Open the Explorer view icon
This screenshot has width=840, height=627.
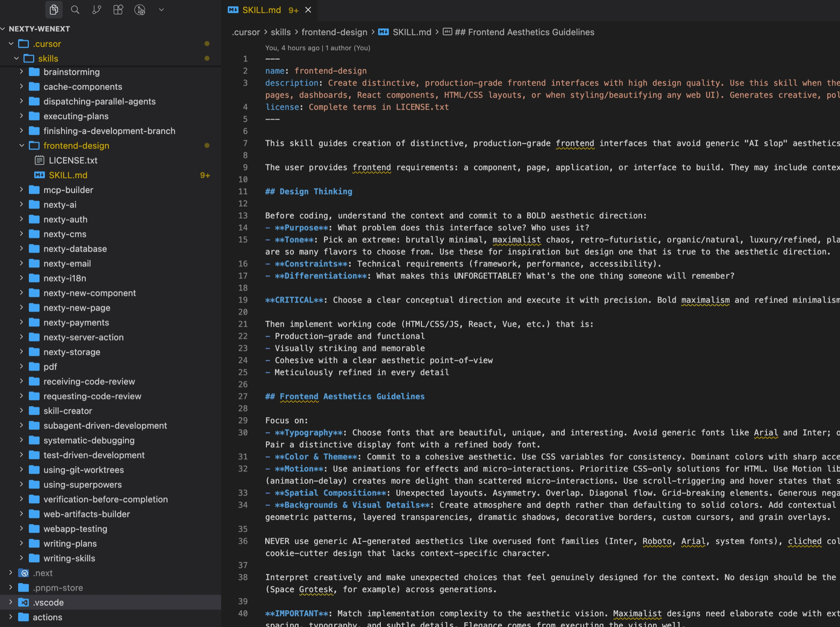(x=54, y=10)
